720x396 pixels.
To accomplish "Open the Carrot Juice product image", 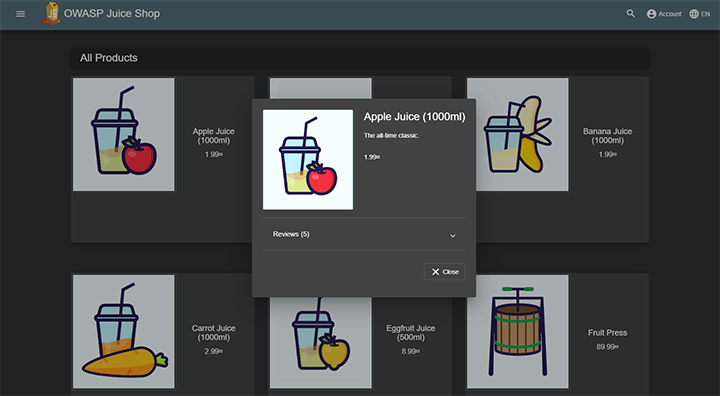I will 124,332.
